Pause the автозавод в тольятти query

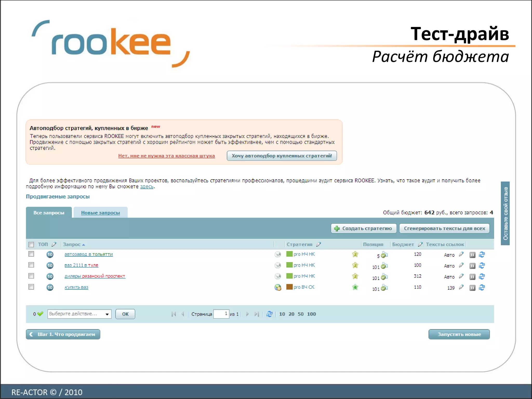472,255
